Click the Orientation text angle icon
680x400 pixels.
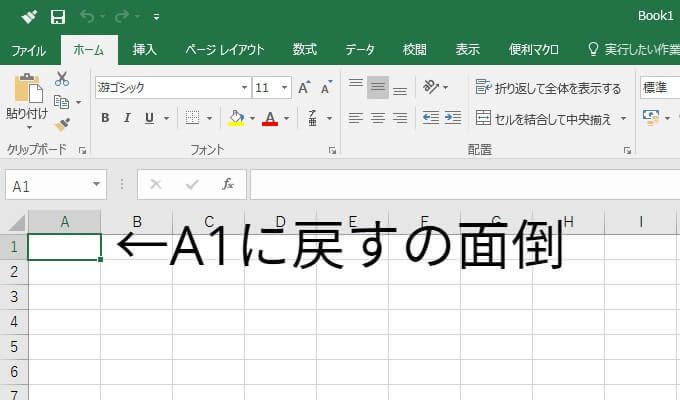click(x=431, y=87)
